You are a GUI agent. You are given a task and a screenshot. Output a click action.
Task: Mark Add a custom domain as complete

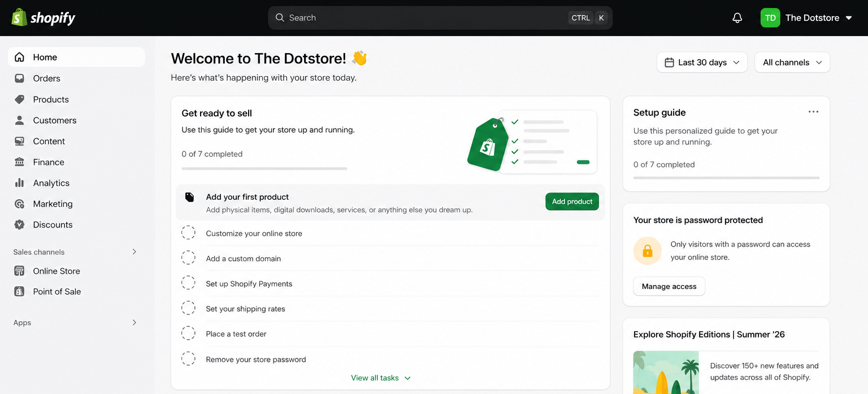click(188, 258)
